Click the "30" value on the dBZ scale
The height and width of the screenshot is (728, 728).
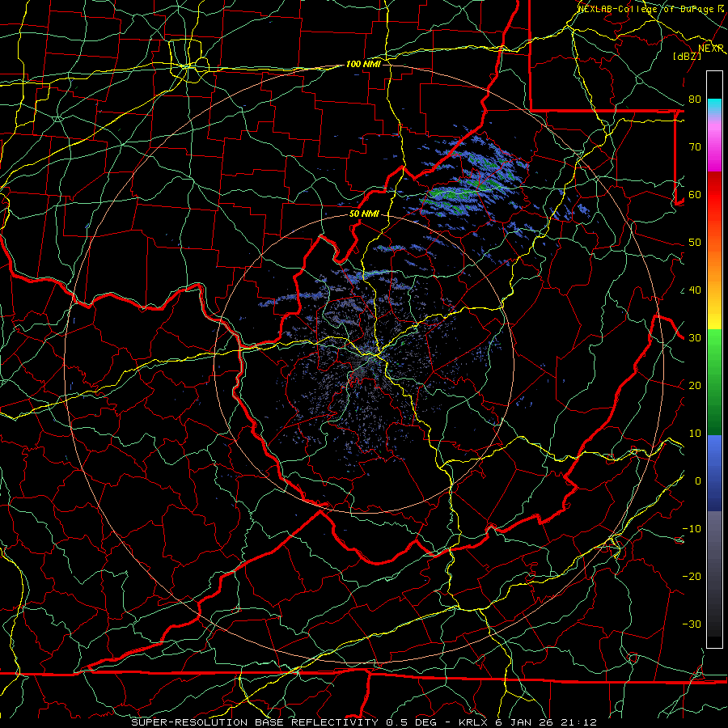pos(695,338)
